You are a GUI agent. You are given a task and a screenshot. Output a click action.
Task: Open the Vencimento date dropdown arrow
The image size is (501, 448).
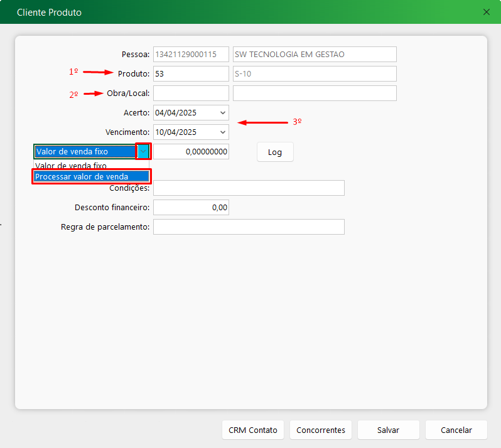click(223, 132)
